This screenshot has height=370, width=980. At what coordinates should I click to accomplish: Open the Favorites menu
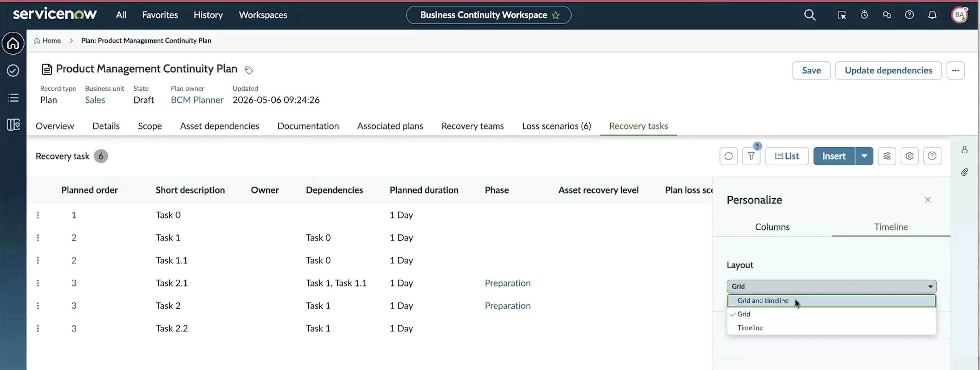(x=160, y=15)
